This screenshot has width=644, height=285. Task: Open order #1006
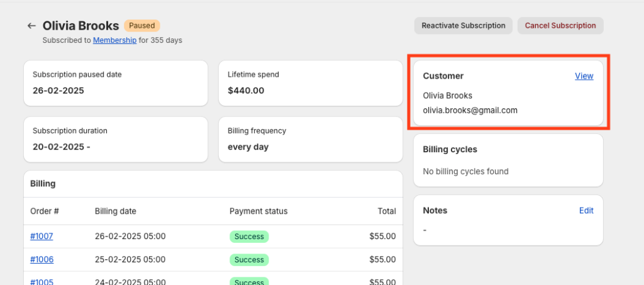42,259
